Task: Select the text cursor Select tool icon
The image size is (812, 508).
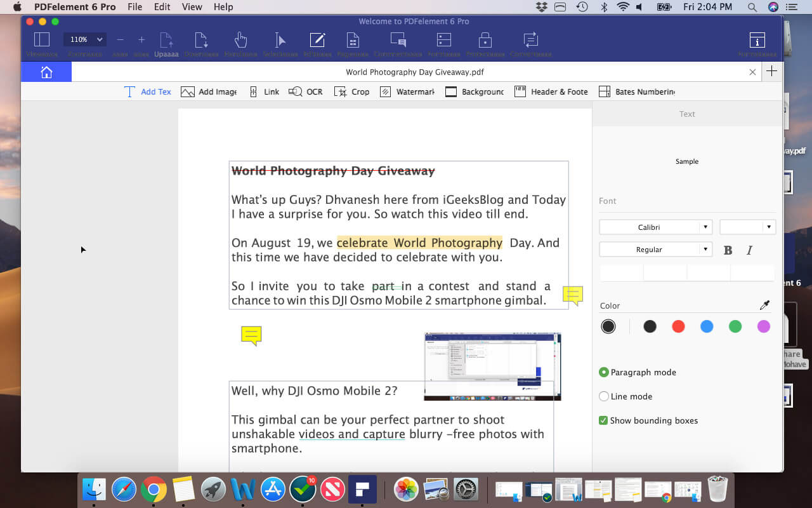Action: pos(280,39)
